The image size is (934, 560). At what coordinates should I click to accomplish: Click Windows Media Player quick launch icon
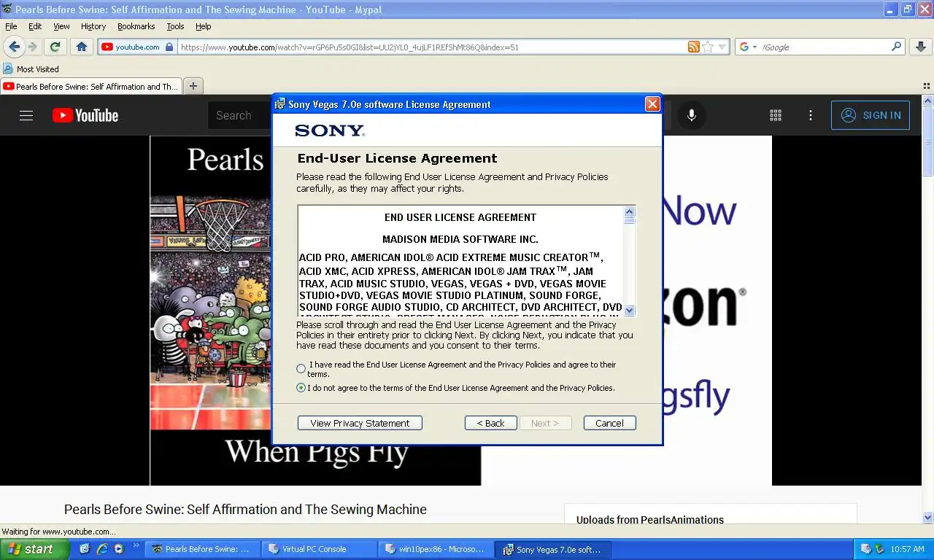pos(119,549)
